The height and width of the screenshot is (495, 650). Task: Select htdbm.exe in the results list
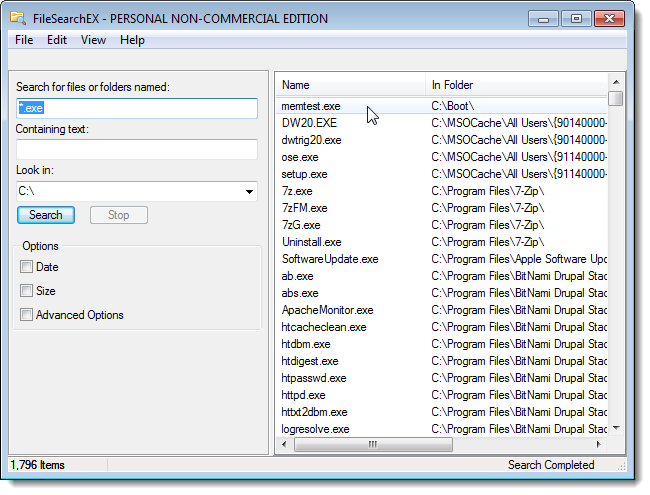coord(306,344)
